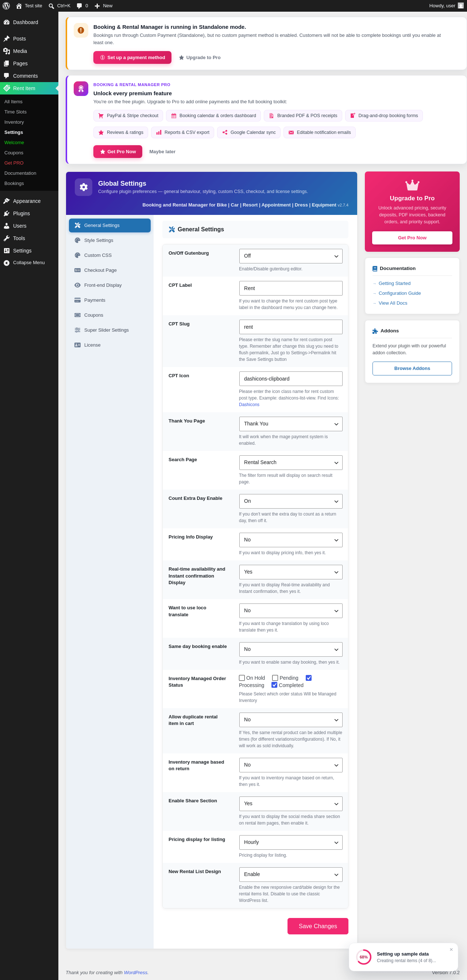Click the Save Changes button
The image size is (467, 980).
317,926
